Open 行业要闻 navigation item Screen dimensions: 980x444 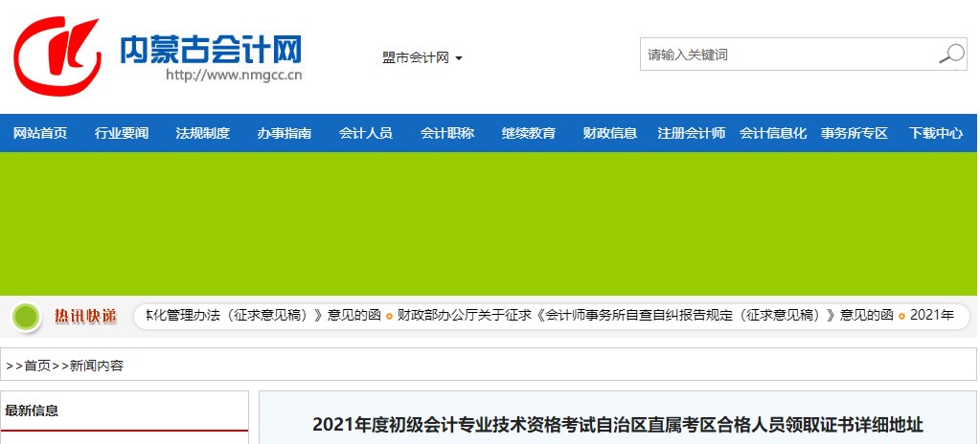pos(122,133)
